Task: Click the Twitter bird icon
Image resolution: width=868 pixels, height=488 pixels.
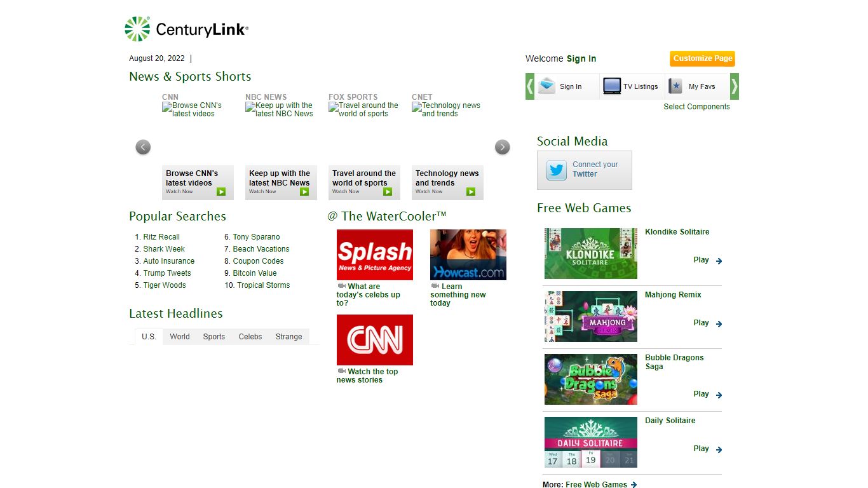Action: pyautogui.click(x=557, y=170)
